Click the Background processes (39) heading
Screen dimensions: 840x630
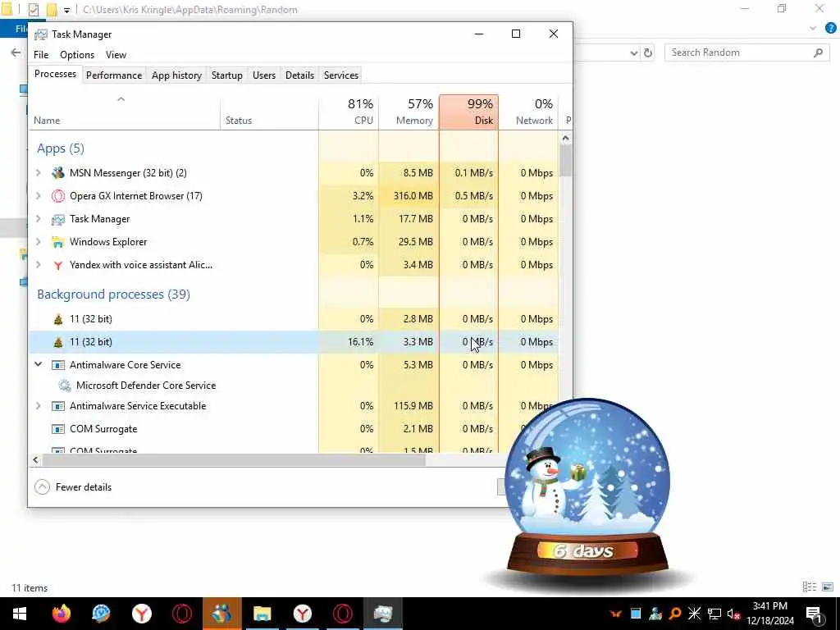[113, 294]
